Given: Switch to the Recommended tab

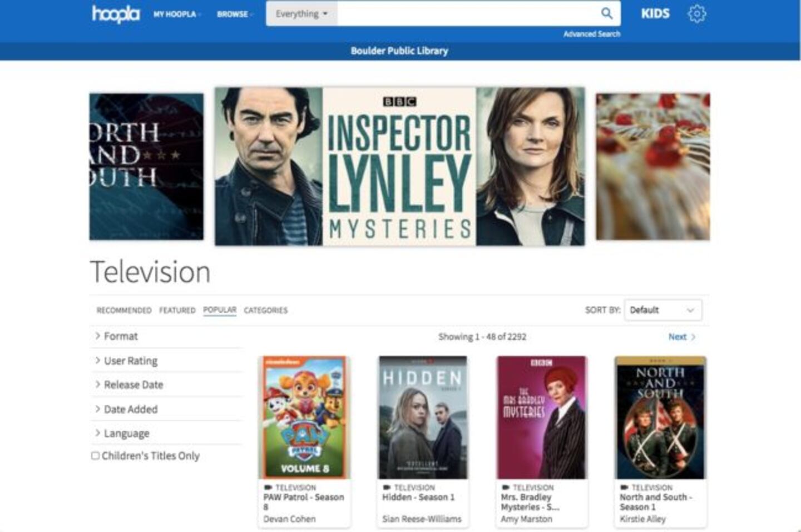Looking at the screenshot, I should click(x=123, y=310).
